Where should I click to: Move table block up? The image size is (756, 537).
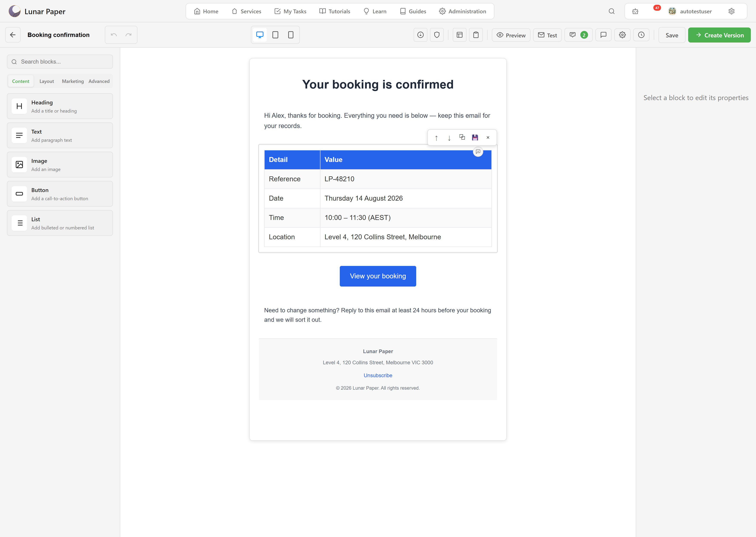pyautogui.click(x=436, y=138)
